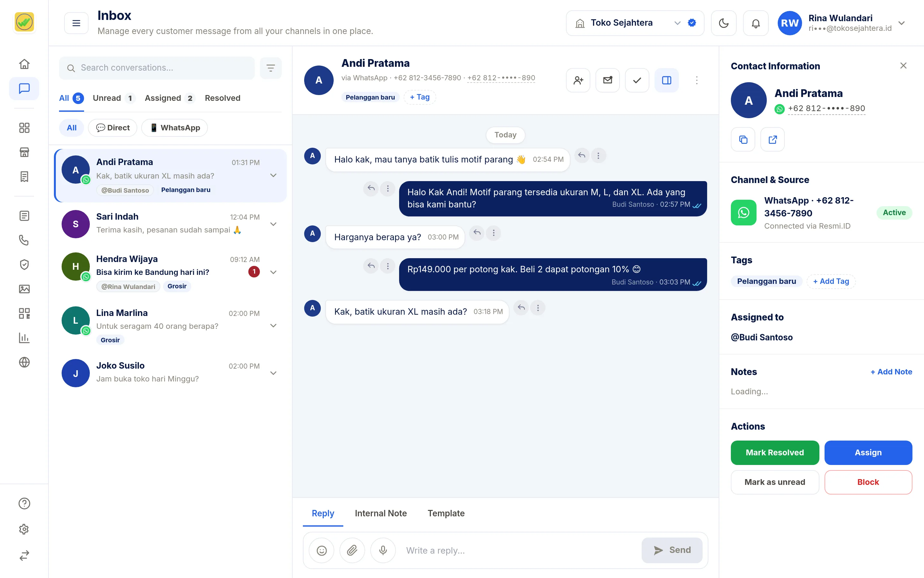The height and width of the screenshot is (578, 924).
Task: Open the help question-mark icon
Action: (x=24, y=504)
